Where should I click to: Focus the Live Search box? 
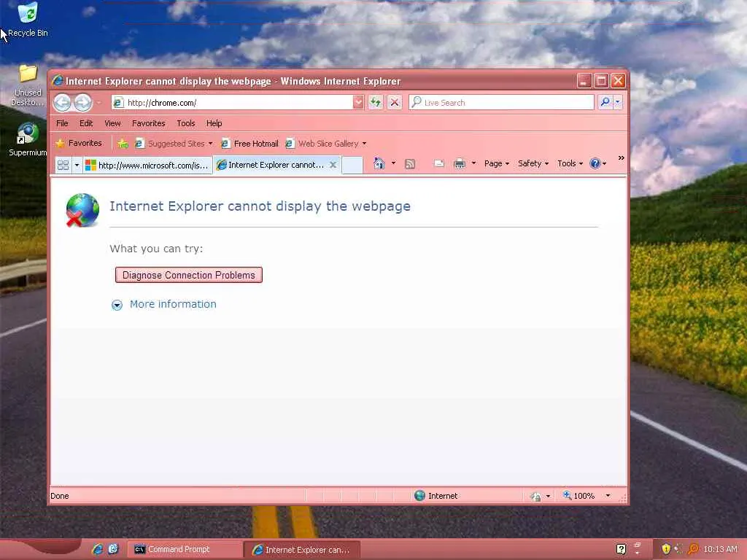click(x=501, y=102)
